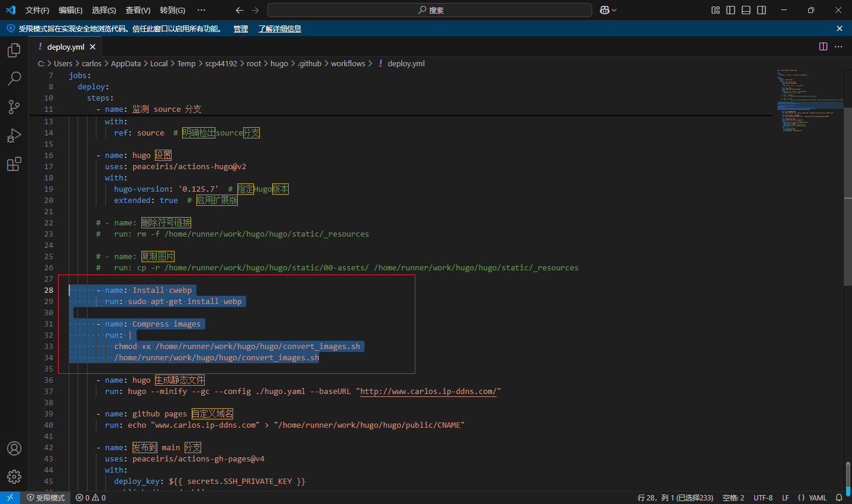The height and width of the screenshot is (504, 852).
Task: Click 'peaceiris/actions-hugo@v2' text
Action: point(189,166)
